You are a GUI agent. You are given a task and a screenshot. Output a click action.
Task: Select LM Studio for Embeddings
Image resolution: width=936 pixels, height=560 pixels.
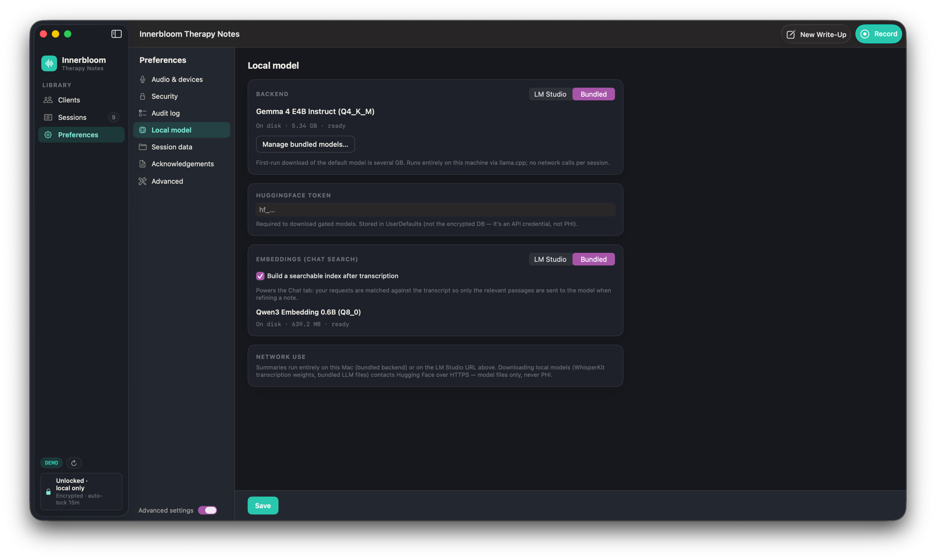(550, 259)
